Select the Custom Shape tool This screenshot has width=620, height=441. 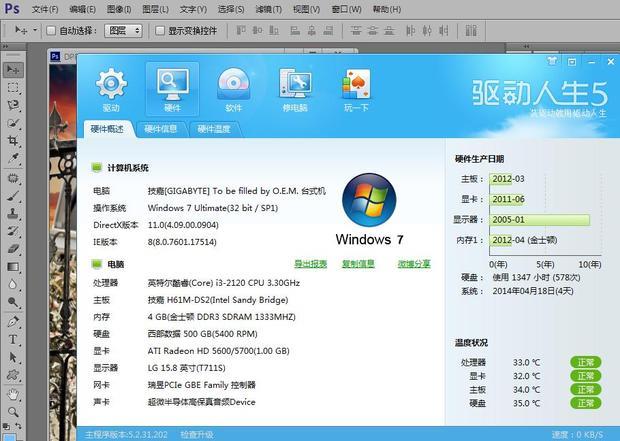pos(13,375)
